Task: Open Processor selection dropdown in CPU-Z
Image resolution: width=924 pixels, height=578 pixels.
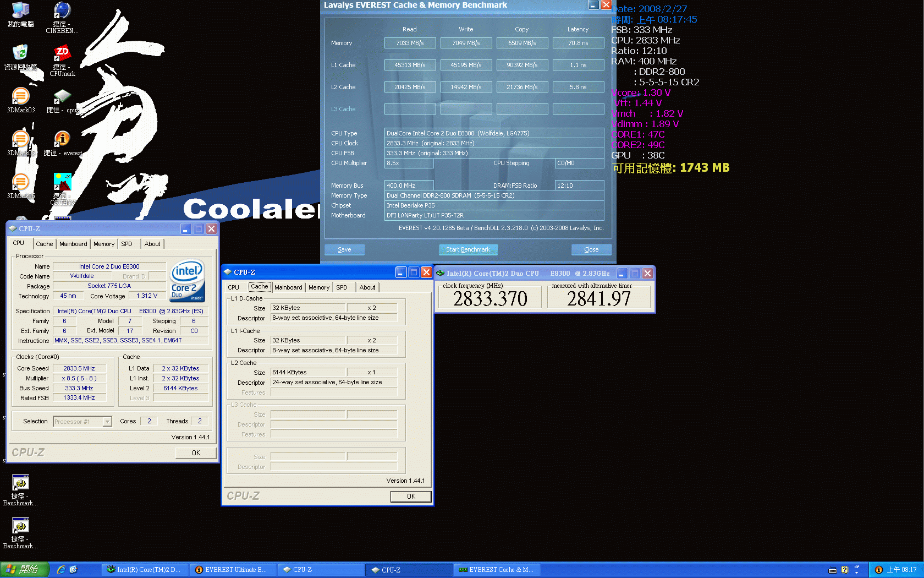Action: pyautogui.click(x=107, y=422)
